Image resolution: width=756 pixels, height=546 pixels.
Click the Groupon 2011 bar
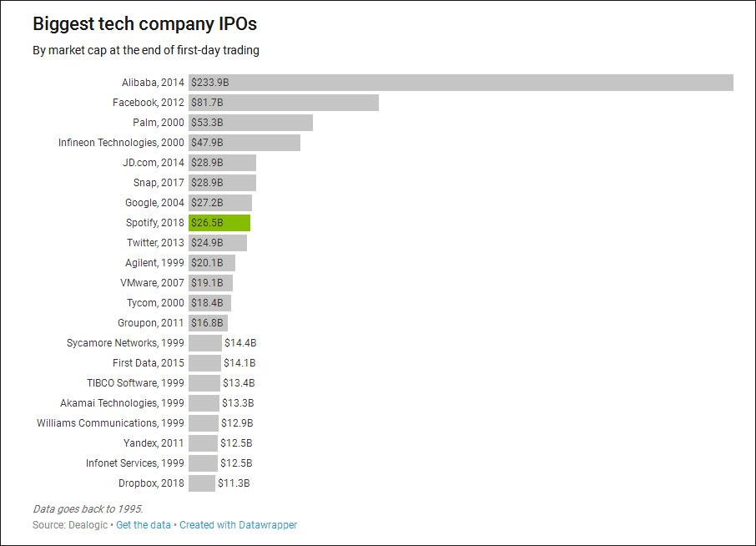click(209, 323)
